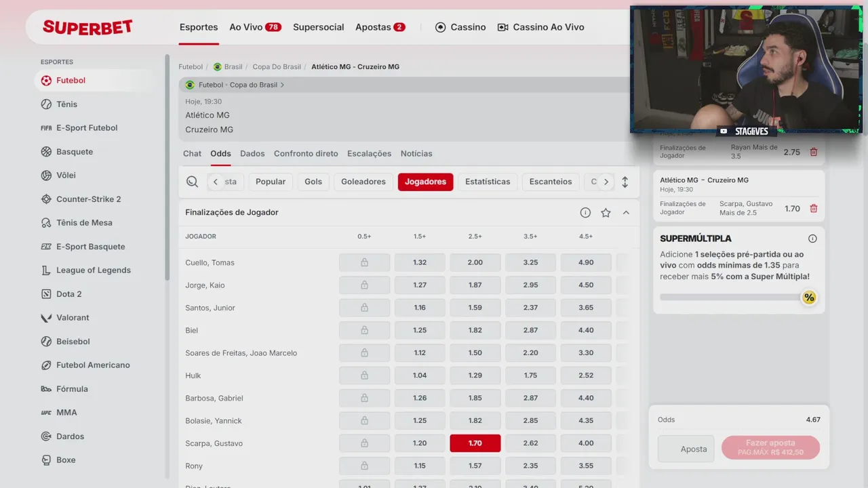Select the Vôlei volleyball icon

pyautogui.click(x=46, y=176)
